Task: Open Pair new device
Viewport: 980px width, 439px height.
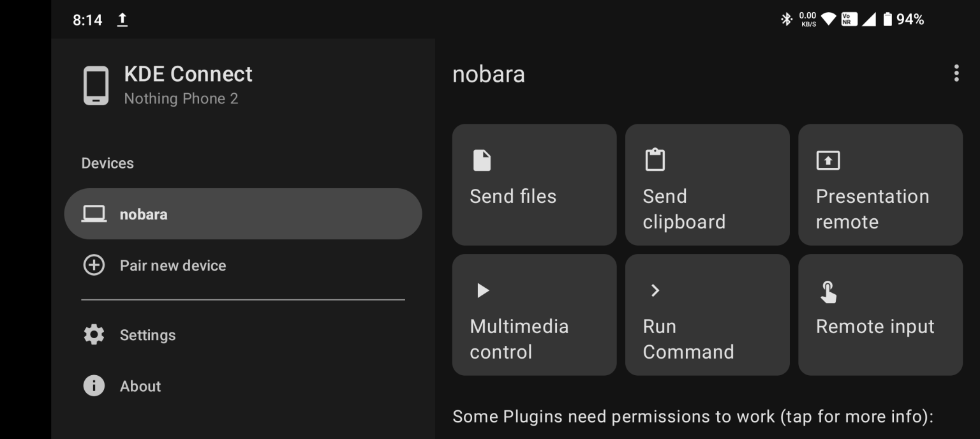Action: 173,265
